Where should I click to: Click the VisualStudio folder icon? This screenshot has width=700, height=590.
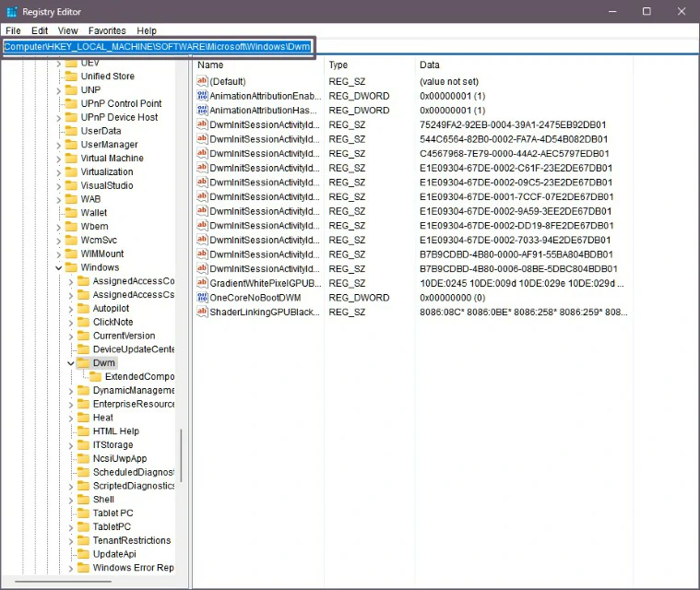71,185
